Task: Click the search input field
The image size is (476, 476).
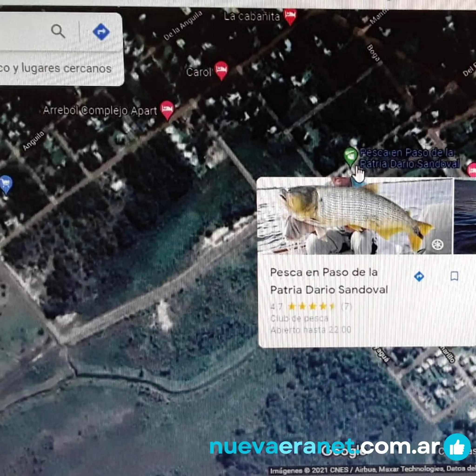Action: click(23, 32)
